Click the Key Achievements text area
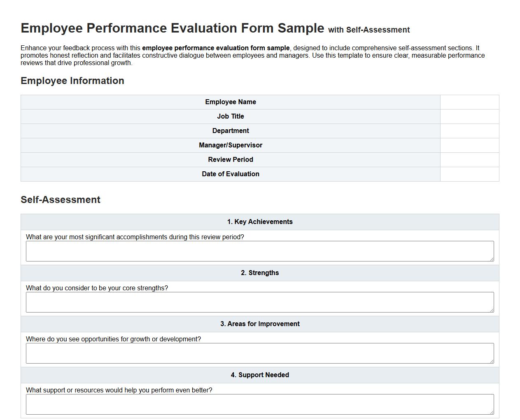The height and width of the screenshot is (420, 520). point(259,251)
